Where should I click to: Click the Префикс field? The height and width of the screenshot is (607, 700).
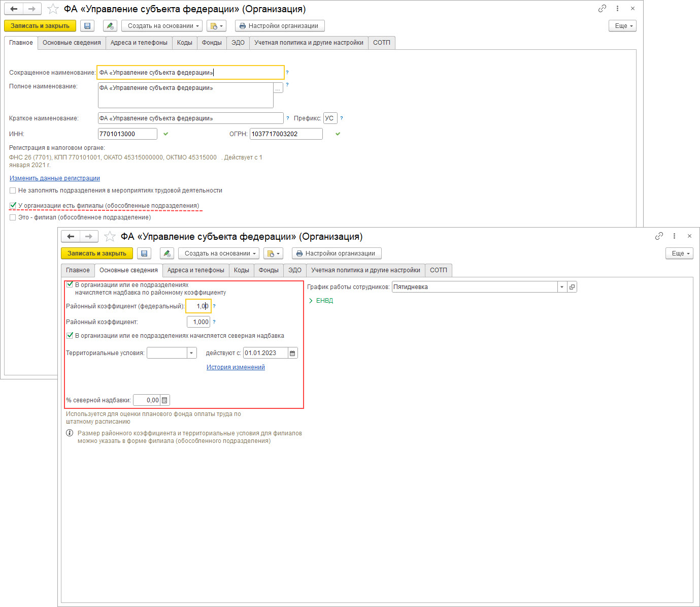pyautogui.click(x=330, y=118)
